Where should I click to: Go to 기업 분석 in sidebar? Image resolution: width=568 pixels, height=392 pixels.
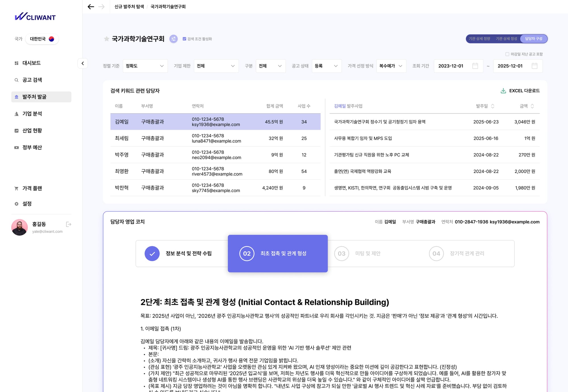32,114
